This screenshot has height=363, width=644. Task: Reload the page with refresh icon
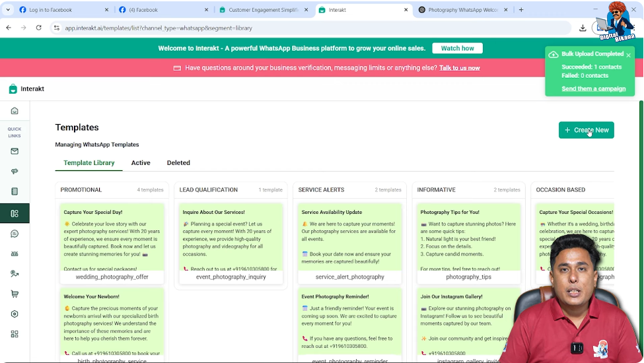coord(38,28)
